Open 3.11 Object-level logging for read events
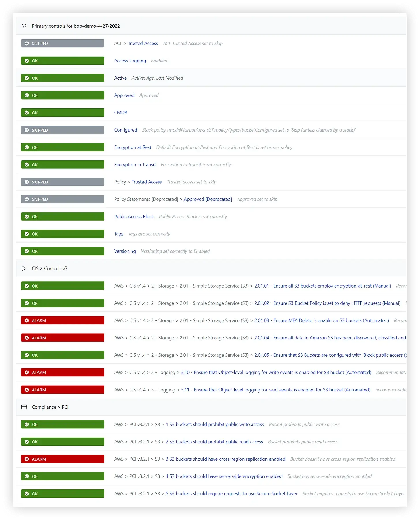Viewport: 420px width, 520px height. coord(275,390)
